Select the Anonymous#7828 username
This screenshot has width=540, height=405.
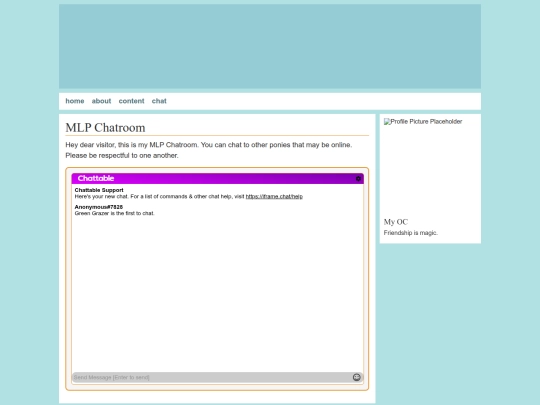[x=98, y=207]
